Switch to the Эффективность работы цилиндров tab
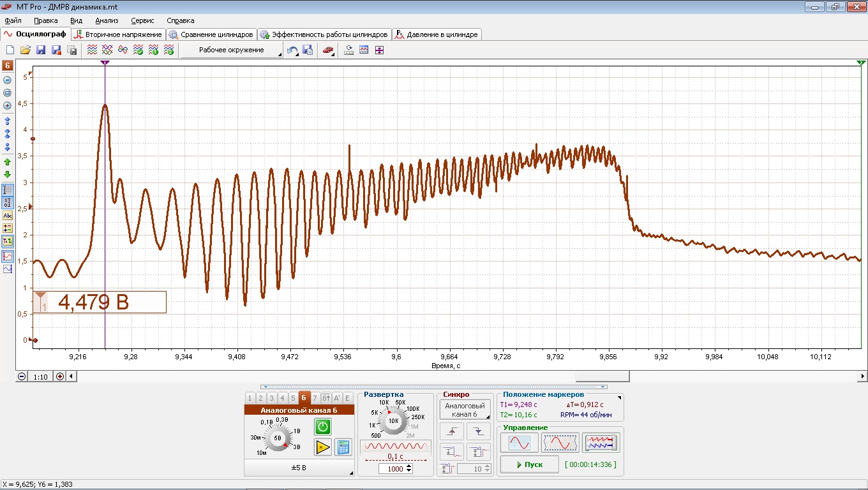Image resolution: width=868 pixels, height=490 pixels. [324, 34]
